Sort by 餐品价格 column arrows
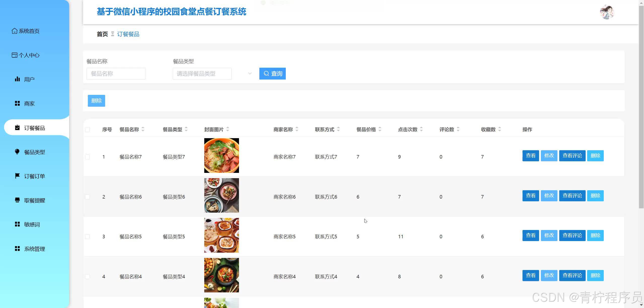Screen dimensions: 644x308 pos(380,129)
